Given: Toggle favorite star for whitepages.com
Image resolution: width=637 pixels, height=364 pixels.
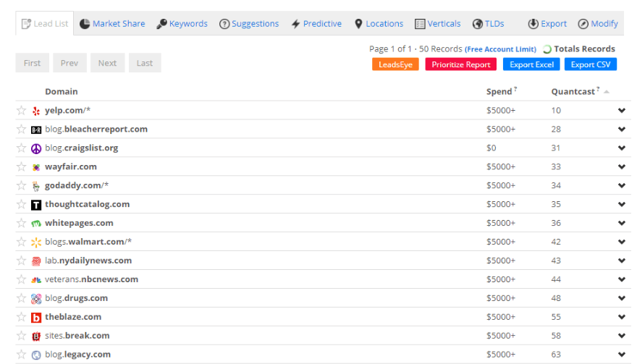Looking at the screenshot, I should click(x=21, y=224).
